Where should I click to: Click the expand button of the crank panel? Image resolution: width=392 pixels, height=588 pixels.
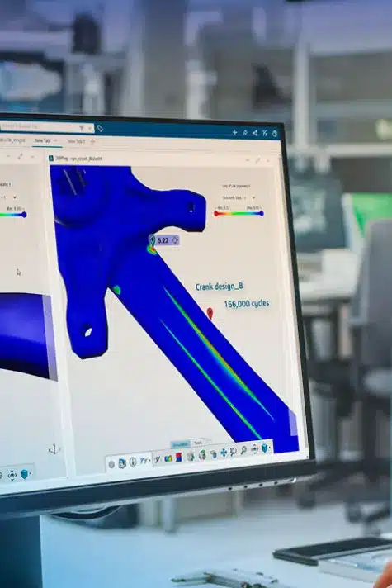pos(257,160)
